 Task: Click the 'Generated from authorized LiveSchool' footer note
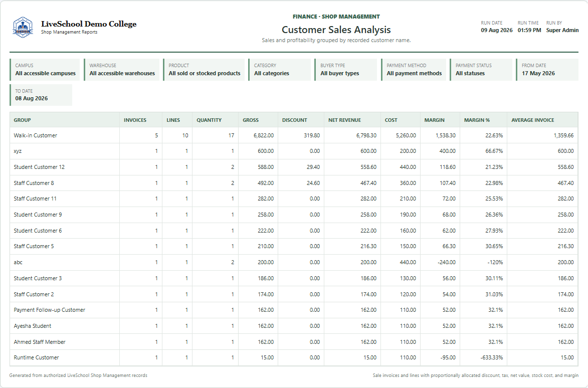pos(78,375)
